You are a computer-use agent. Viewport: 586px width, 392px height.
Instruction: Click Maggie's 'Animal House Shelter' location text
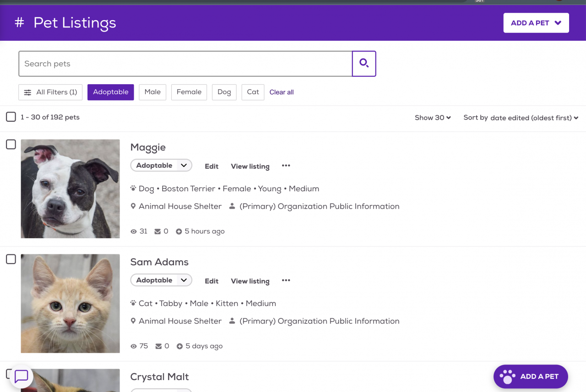click(180, 206)
